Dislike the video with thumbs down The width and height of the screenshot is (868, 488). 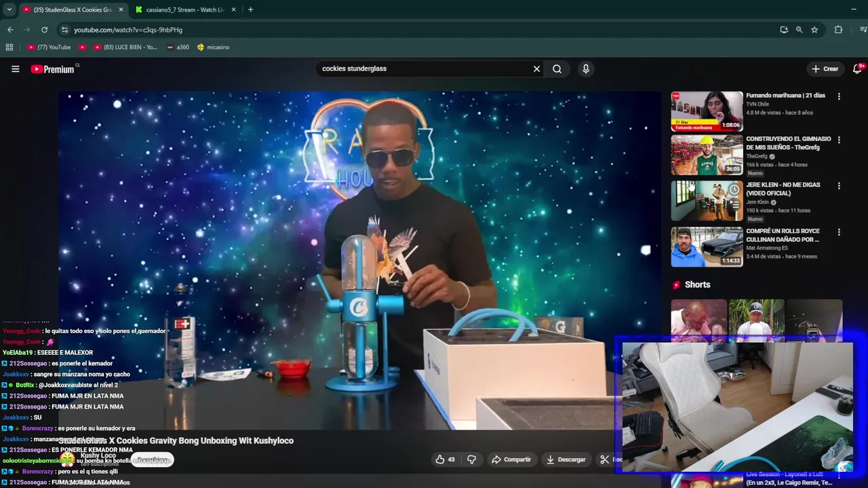pos(471,460)
